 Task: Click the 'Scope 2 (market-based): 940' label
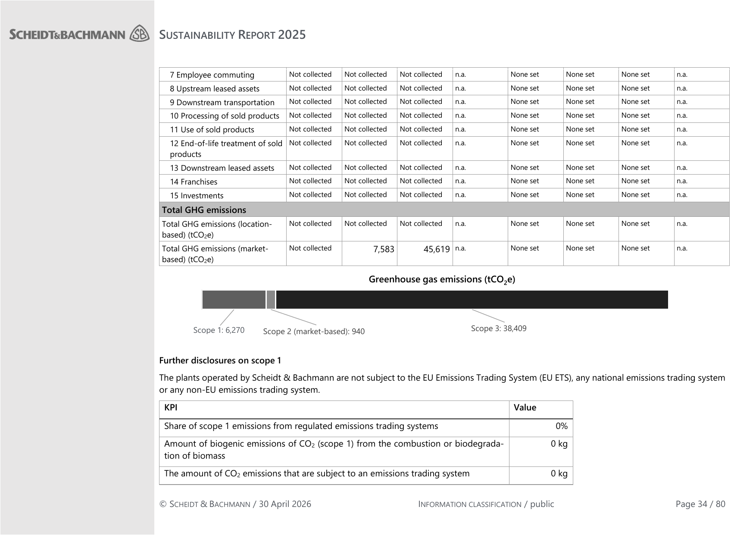[x=314, y=332]
